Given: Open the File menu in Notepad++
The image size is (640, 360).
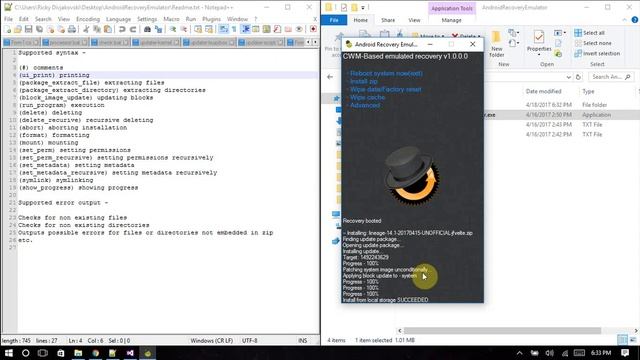Looking at the screenshot, I should pyautogui.click(x=8, y=19).
